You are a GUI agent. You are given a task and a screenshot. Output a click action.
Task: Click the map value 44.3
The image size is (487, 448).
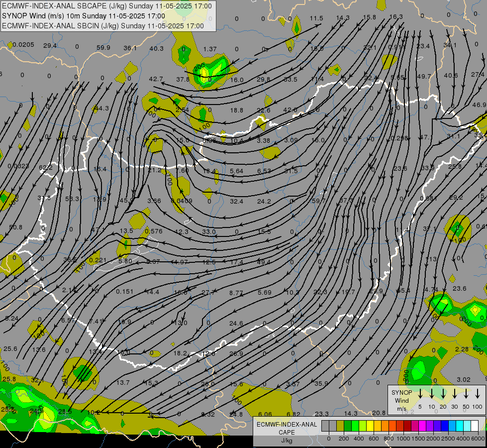point(102,109)
